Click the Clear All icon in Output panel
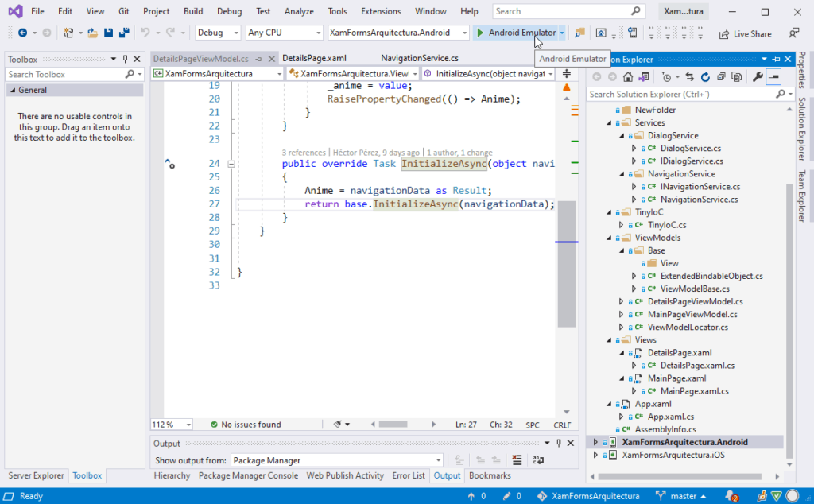This screenshot has width=814, height=504. pos(517,460)
